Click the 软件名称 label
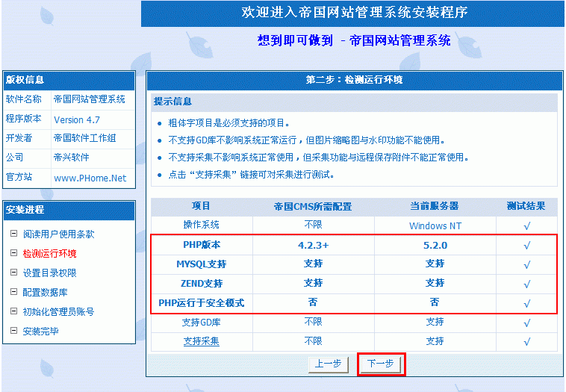This screenshot has width=566, height=392. [23, 99]
